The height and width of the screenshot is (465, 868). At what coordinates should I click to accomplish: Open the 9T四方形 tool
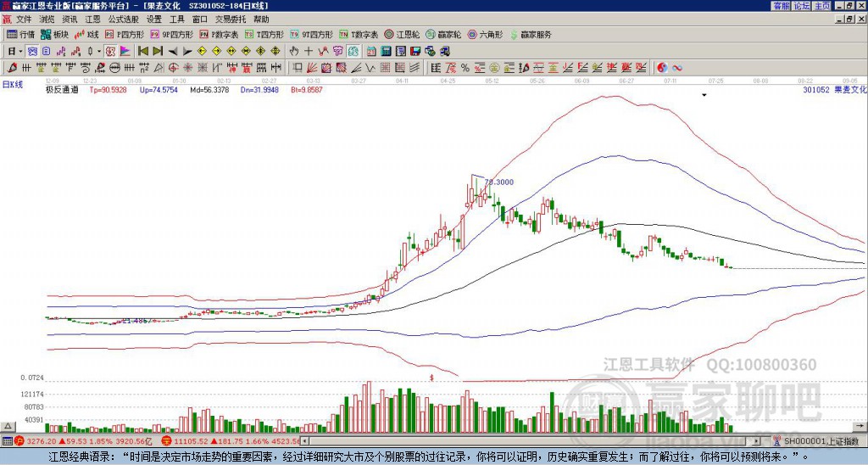[311, 34]
